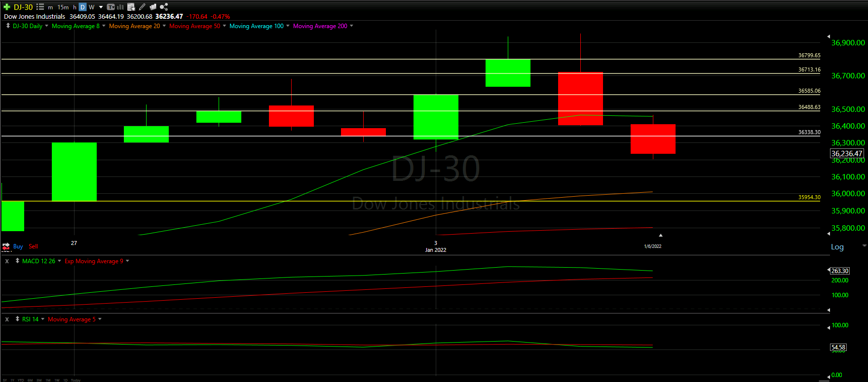Image resolution: width=868 pixels, height=382 pixels.
Task: Open the RSI 14 dropdown
Action: [x=42, y=319]
